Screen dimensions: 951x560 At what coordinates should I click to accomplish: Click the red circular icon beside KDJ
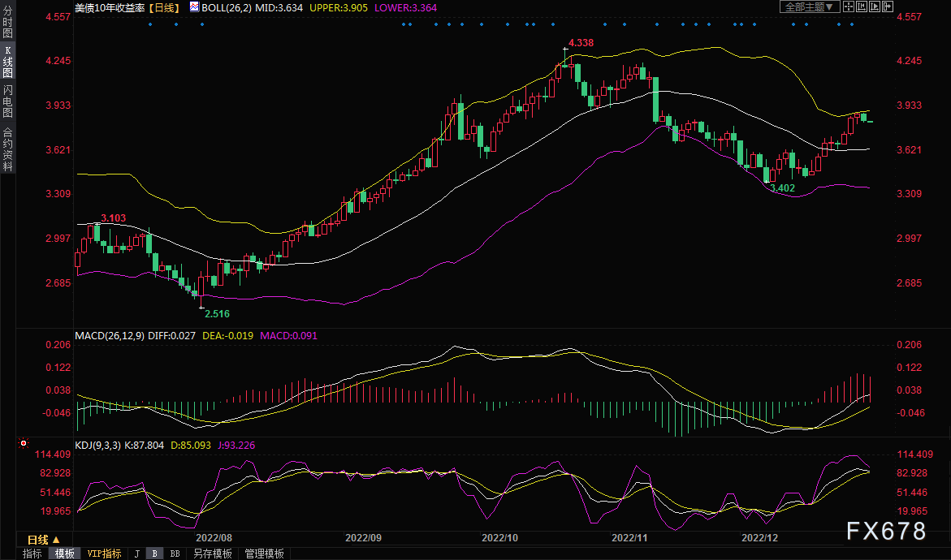click(x=23, y=444)
